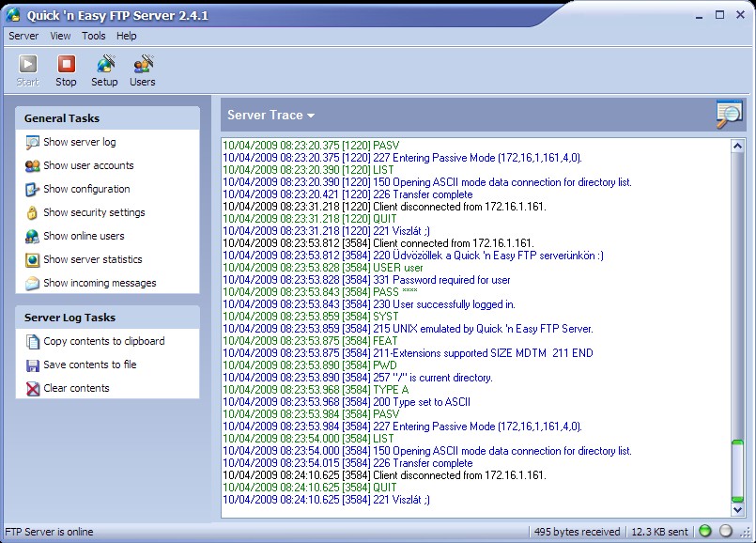Click the magnifier icon in Server Trace header
Viewport: 756px width, 543px height.
729,115
